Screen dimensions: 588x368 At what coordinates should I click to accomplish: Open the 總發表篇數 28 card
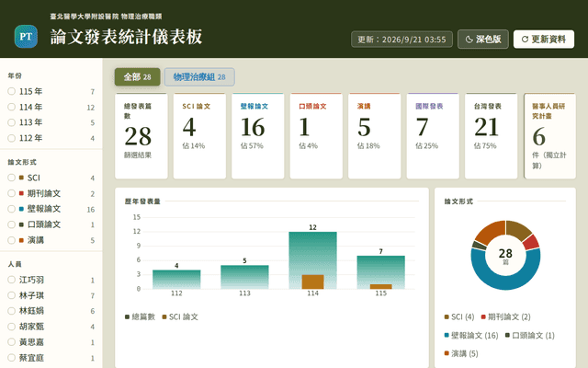141,136
